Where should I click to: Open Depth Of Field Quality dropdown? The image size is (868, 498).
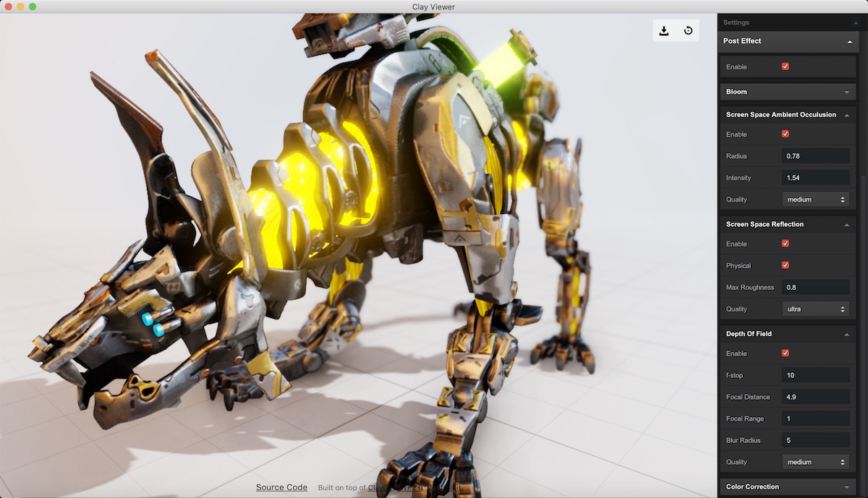(x=815, y=462)
